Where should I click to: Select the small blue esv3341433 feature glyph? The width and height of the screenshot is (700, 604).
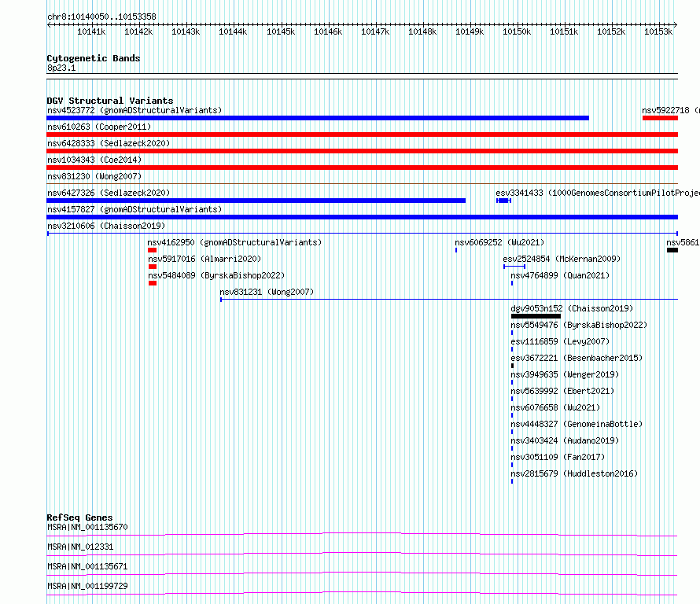pos(503,201)
